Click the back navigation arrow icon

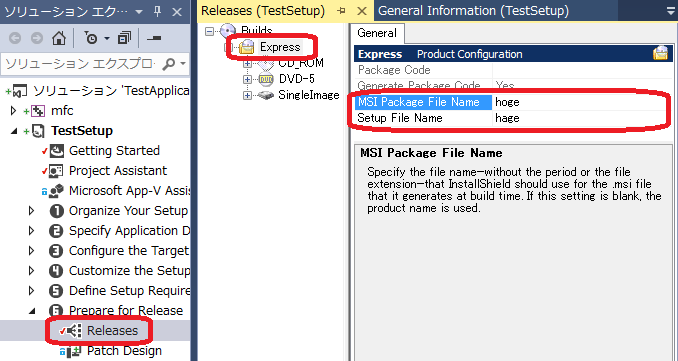click(15, 38)
